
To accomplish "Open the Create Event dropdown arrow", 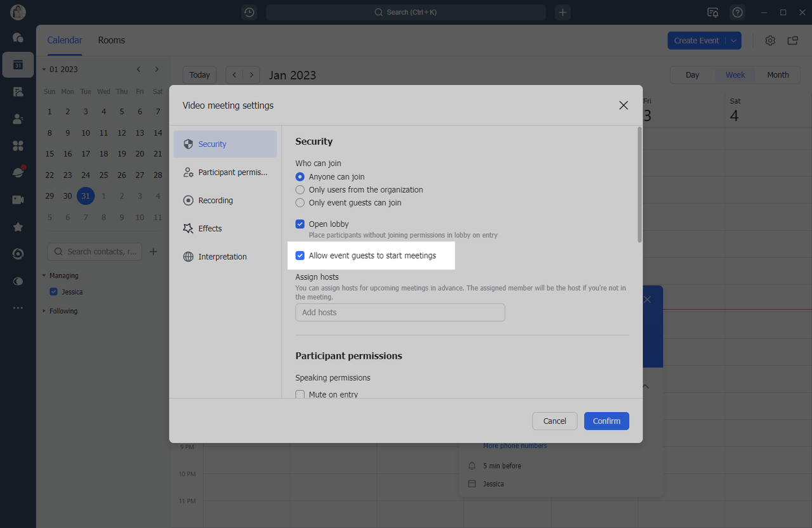I will coord(733,41).
